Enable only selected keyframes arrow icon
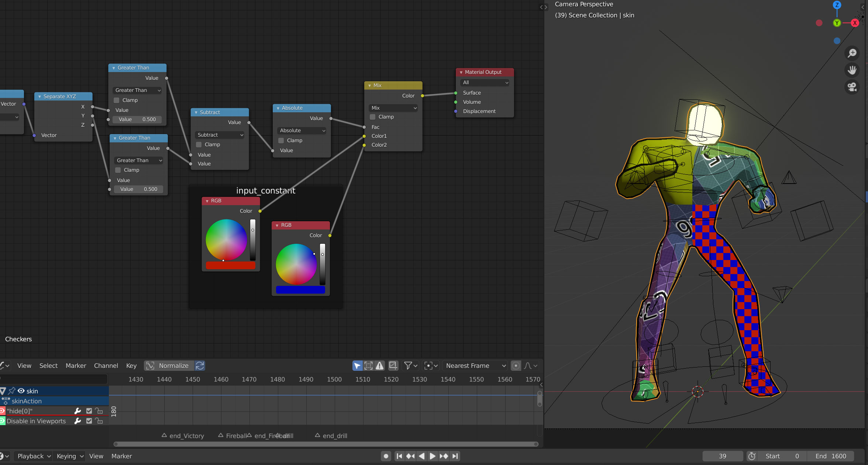 (x=357, y=366)
